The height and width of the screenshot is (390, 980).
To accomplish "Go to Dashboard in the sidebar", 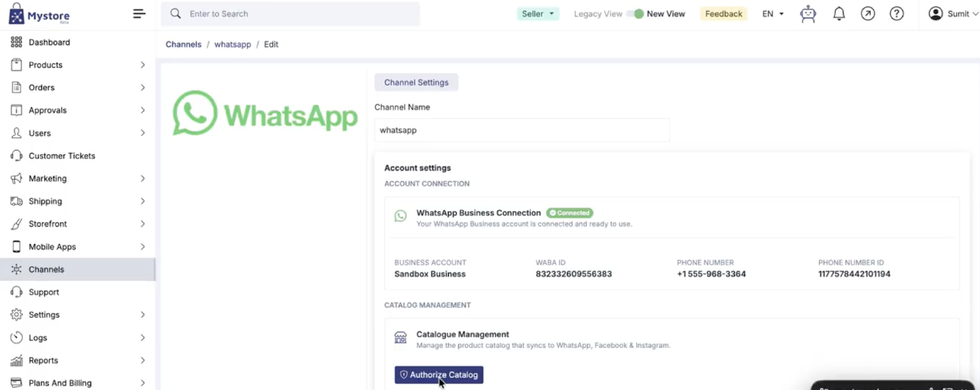I will pos(78,42).
